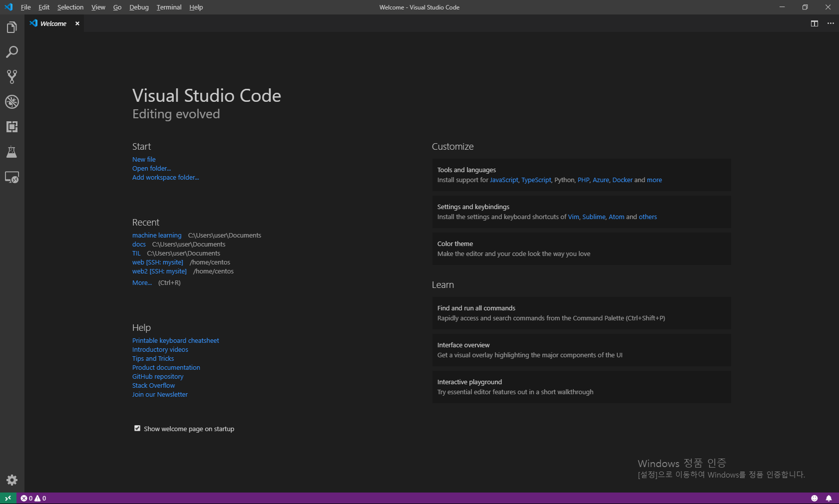Open the editor More Actions ellipsis
Viewport: 839px width, 504px height.
tap(831, 23)
